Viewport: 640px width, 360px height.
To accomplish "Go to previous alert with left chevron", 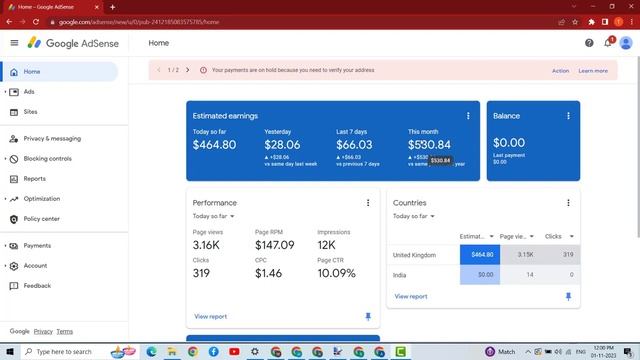I will point(158,70).
